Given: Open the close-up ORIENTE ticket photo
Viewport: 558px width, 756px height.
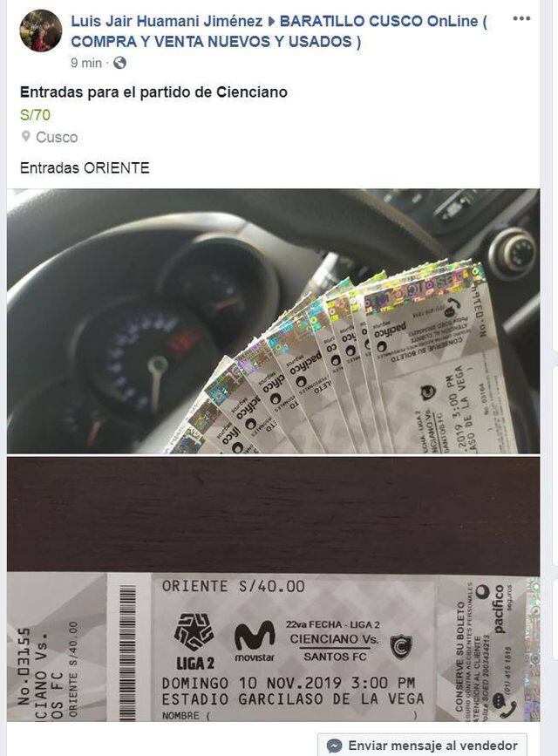Looking at the screenshot, I should point(274,589).
